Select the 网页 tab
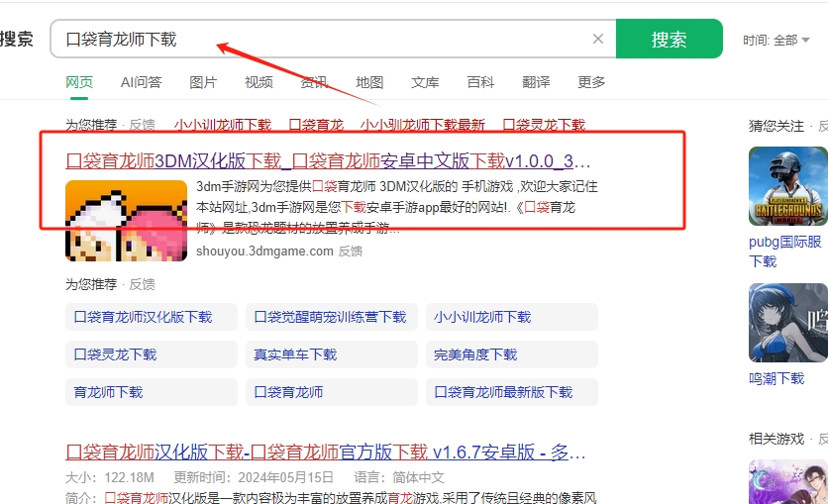 (79, 82)
